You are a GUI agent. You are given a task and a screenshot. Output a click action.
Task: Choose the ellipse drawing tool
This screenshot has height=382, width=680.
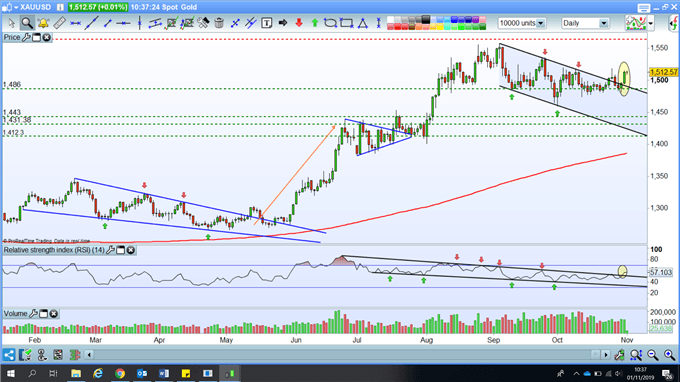click(x=330, y=23)
